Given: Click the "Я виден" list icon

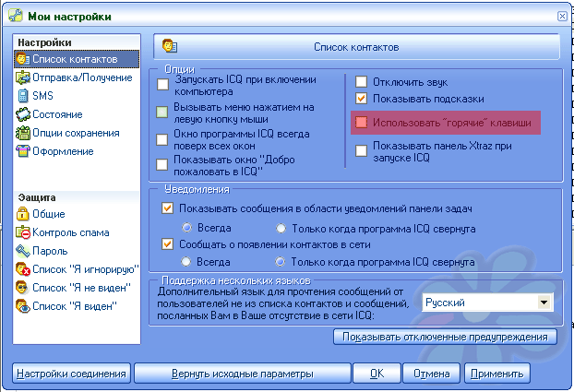Looking at the screenshot, I should (x=23, y=306).
